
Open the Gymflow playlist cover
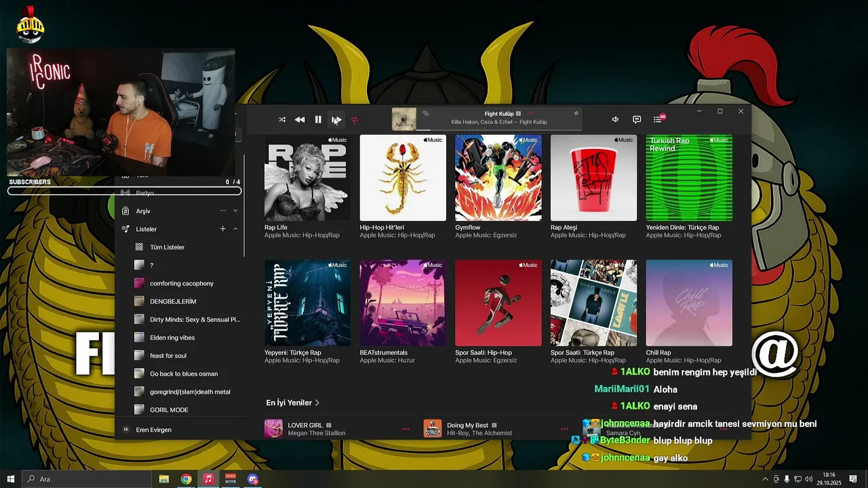498,178
